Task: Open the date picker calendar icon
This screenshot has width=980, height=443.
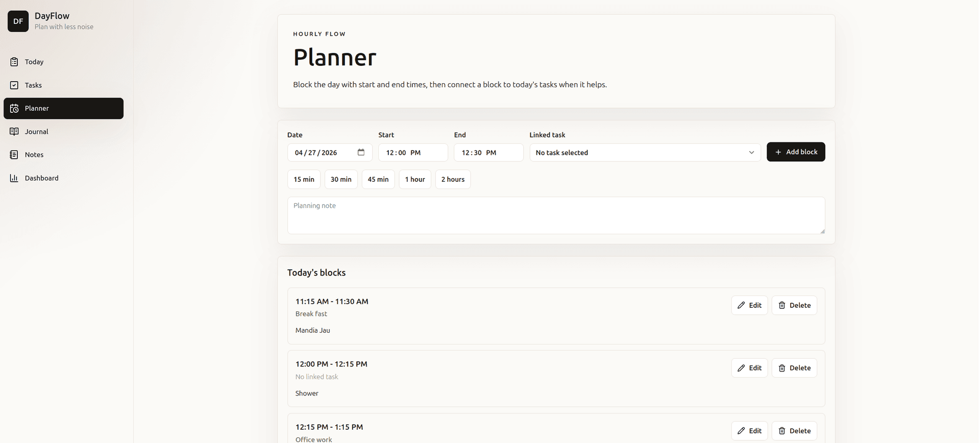Action: (x=361, y=152)
